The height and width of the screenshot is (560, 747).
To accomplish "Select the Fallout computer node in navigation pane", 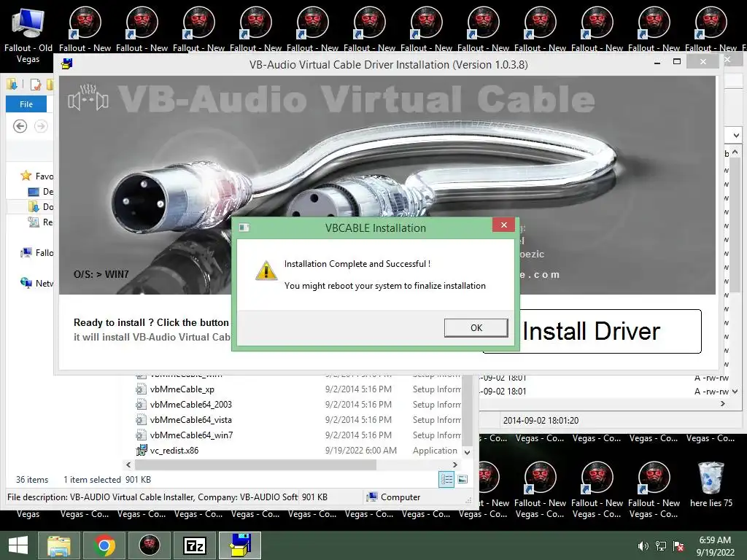I will (x=36, y=253).
